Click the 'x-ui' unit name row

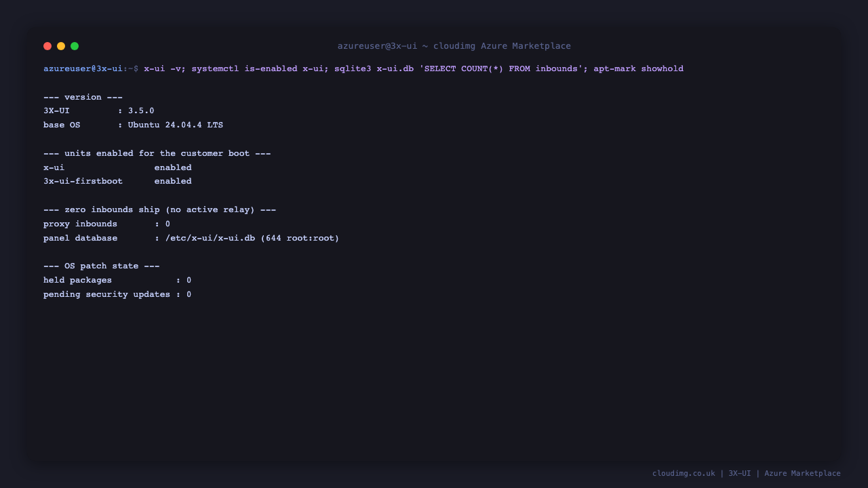(x=54, y=167)
